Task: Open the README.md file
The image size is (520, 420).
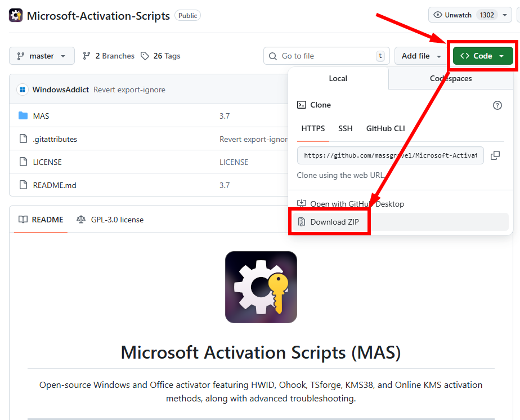Action: click(55, 185)
